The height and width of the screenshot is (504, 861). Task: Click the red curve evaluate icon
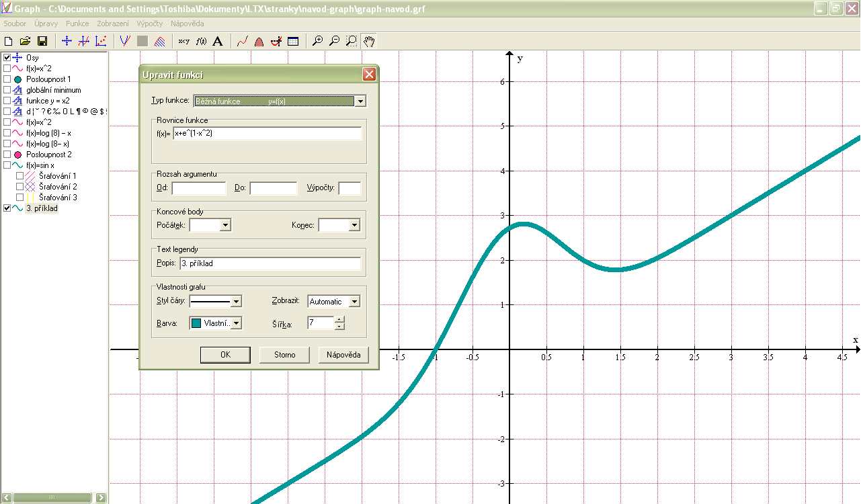[243, 41]
